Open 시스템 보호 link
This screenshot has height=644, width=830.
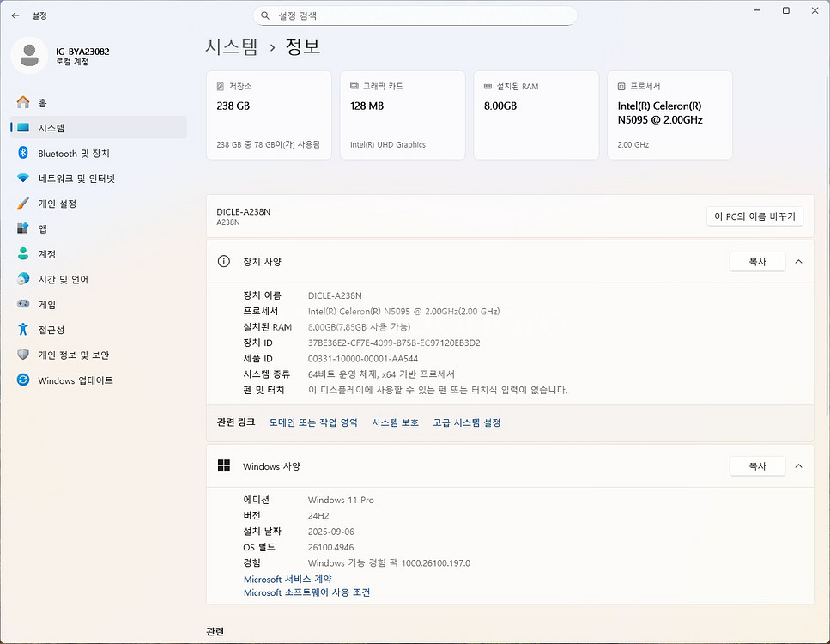coord(395,422)
